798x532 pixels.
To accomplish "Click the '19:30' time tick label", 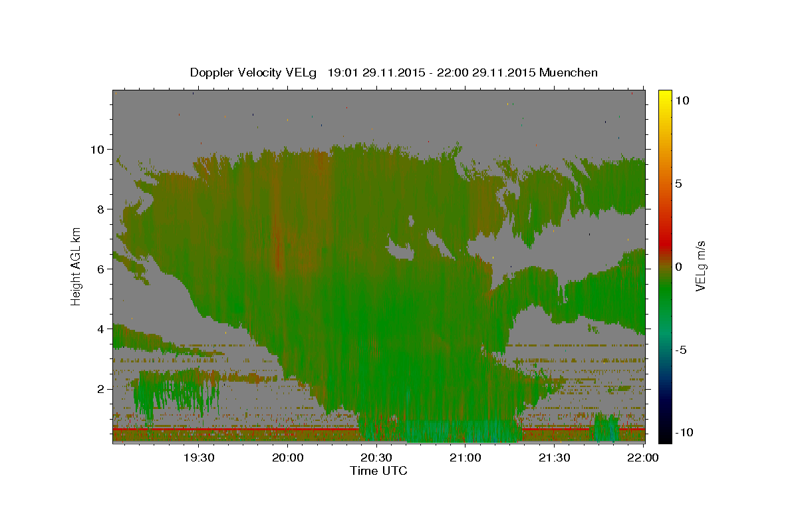I will pos(199,458).
